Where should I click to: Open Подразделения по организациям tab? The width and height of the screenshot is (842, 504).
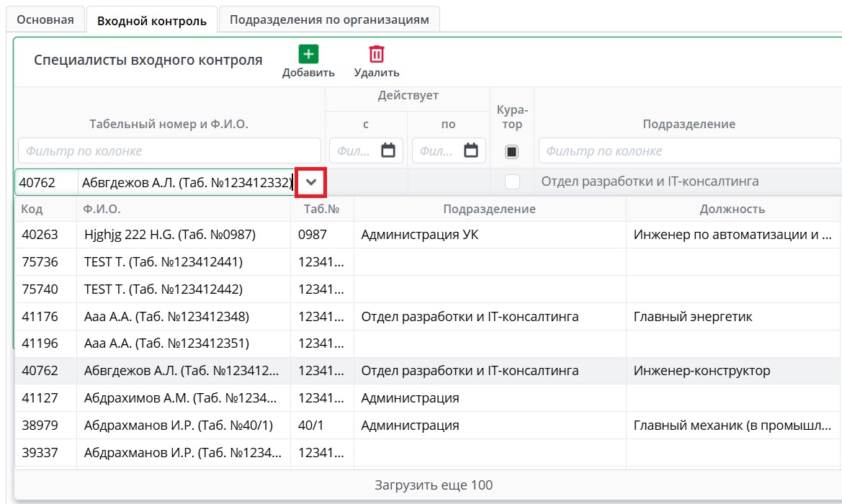[329, 19]
